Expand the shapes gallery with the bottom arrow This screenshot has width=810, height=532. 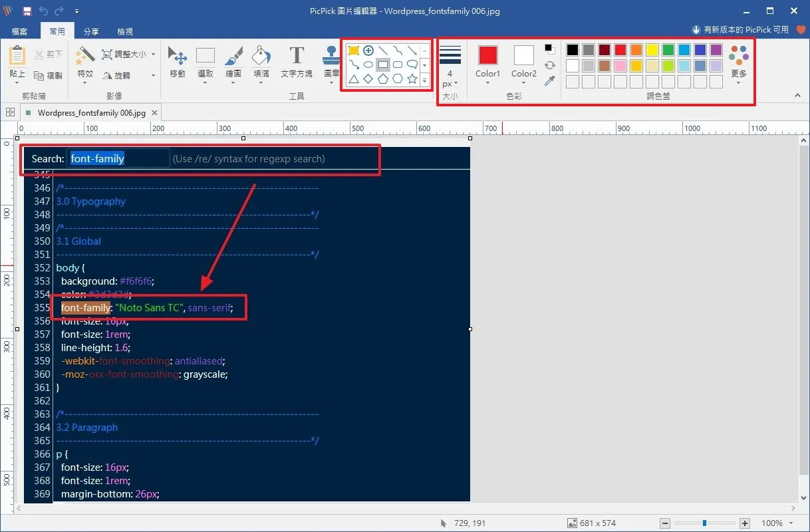pos(425,80)
